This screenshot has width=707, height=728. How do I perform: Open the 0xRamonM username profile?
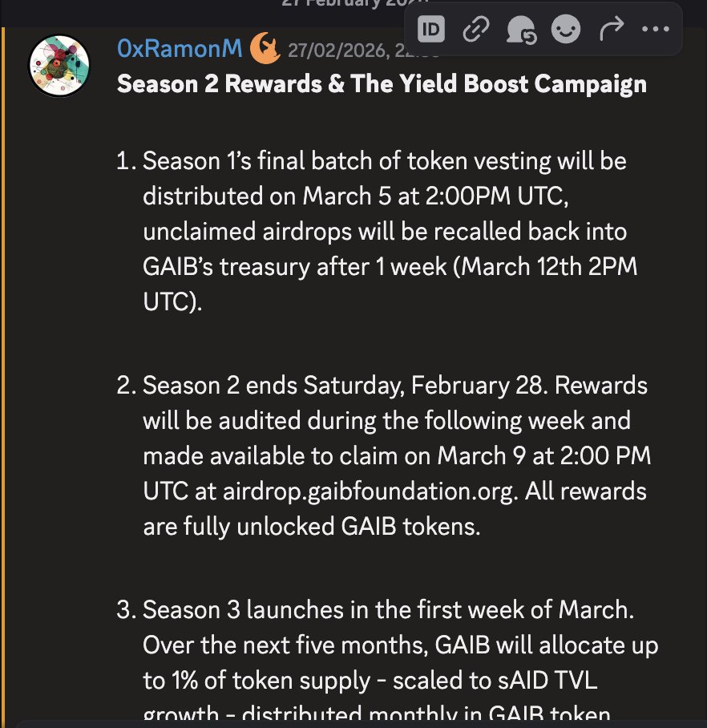(x=180, y=50)
